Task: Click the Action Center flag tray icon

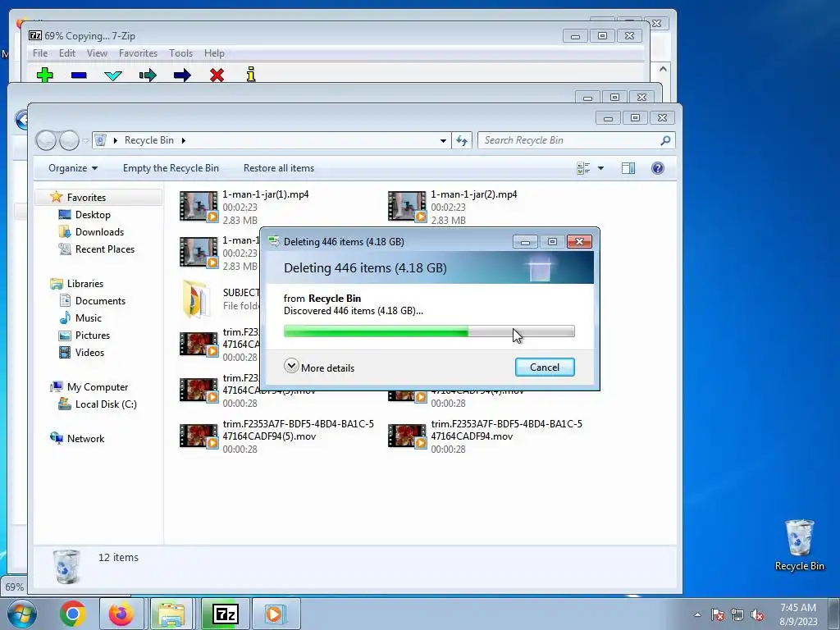Action: (x=717, y=615)
